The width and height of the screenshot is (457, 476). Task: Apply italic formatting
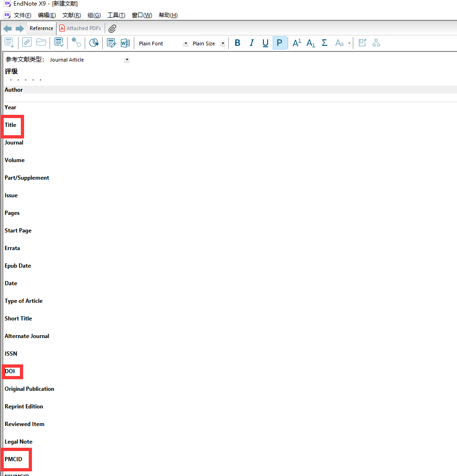pyautogui.click(x=251, y=43)
